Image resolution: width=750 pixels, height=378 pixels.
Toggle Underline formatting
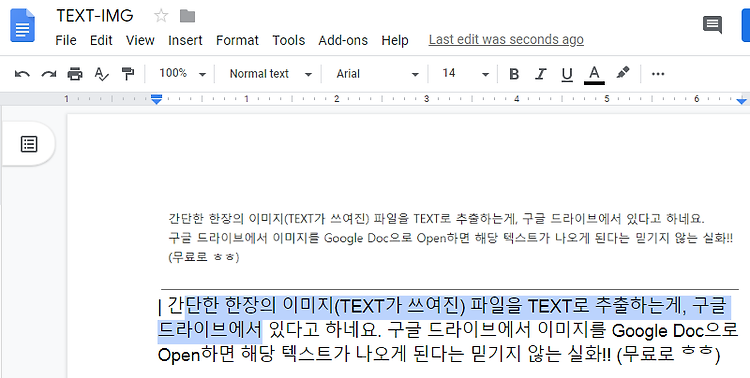click(x=567, y=74)
